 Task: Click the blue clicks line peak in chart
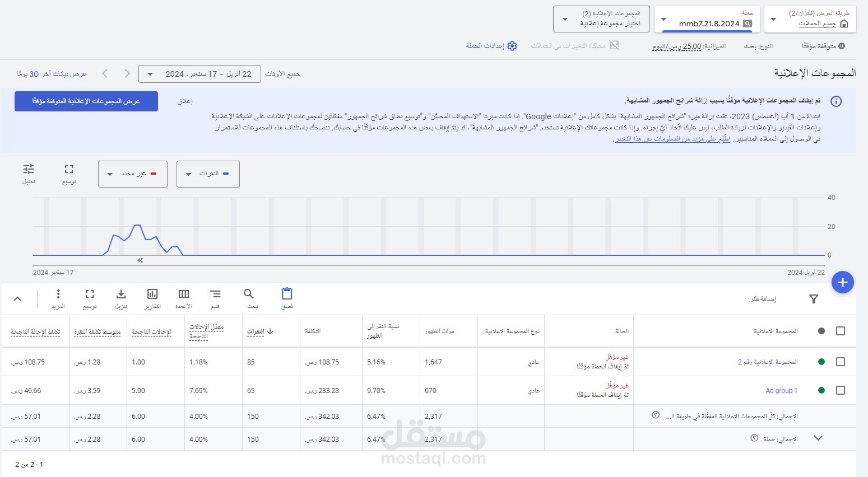point(137,225)
